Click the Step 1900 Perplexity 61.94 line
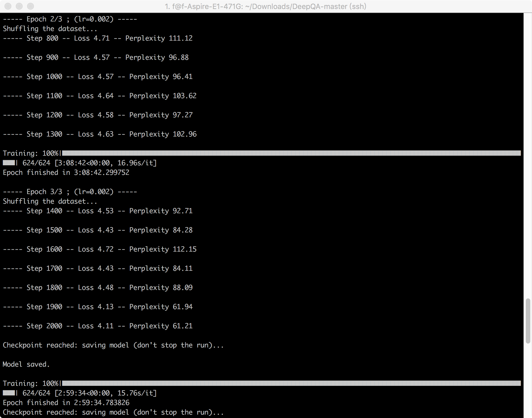Viewport: 532px width, 418px height. pos(98,307)
